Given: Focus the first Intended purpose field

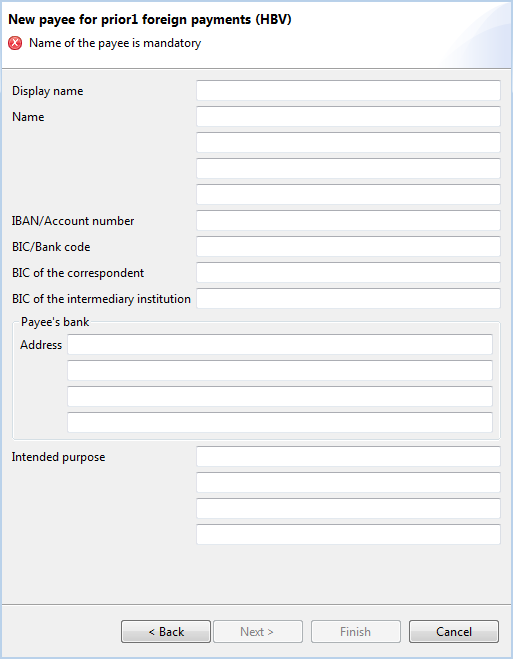Looking at the screenshot, I should point(348,457).
